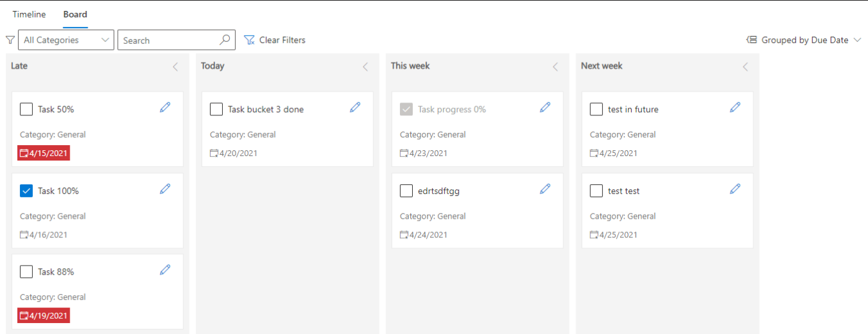Check the Task 50% checkbox
The height and width of the screenshot is (334, 868).
pyautogui.click(x=26, y=110)
